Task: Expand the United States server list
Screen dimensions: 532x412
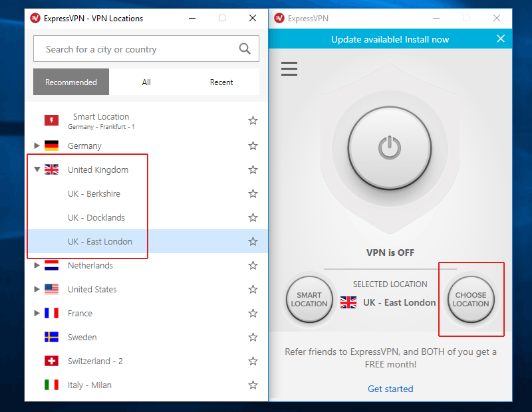Action: 37,289
